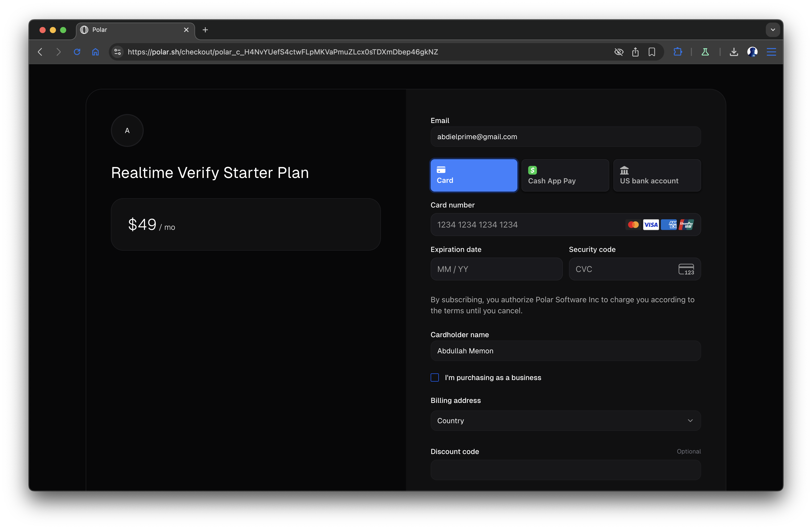The height and width of the screenshot is (529, 812).
Task: Open the browser menu with three lines
Action: (x=771, y=52)
